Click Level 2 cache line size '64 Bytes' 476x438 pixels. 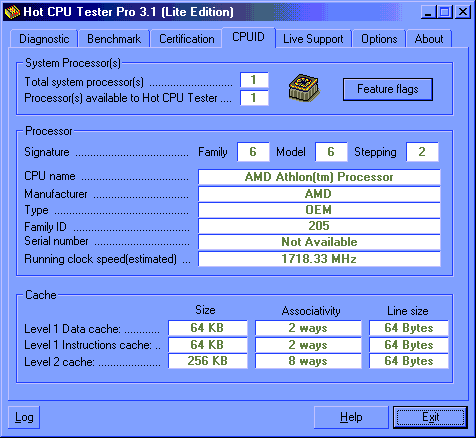(x=409, y=361)
